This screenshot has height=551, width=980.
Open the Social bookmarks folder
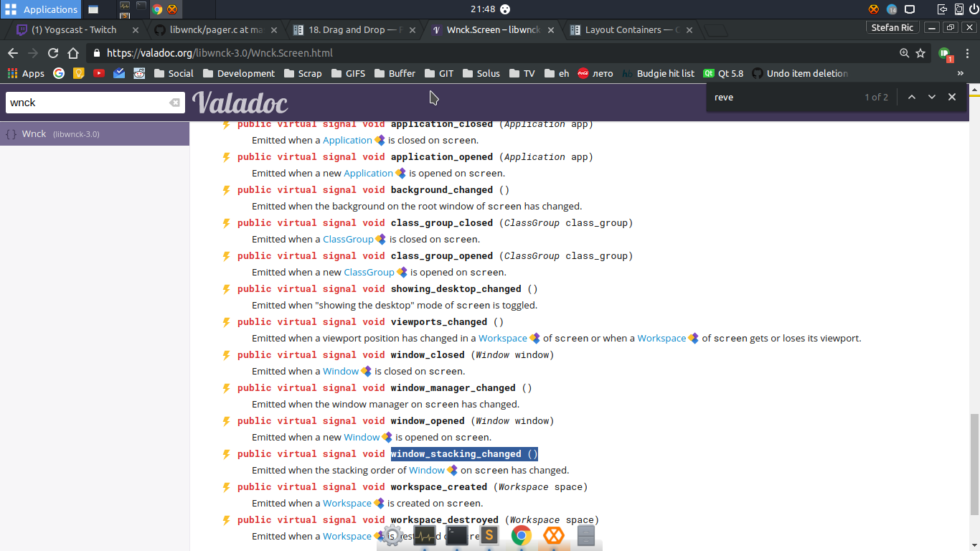click(x=174, y=73)
